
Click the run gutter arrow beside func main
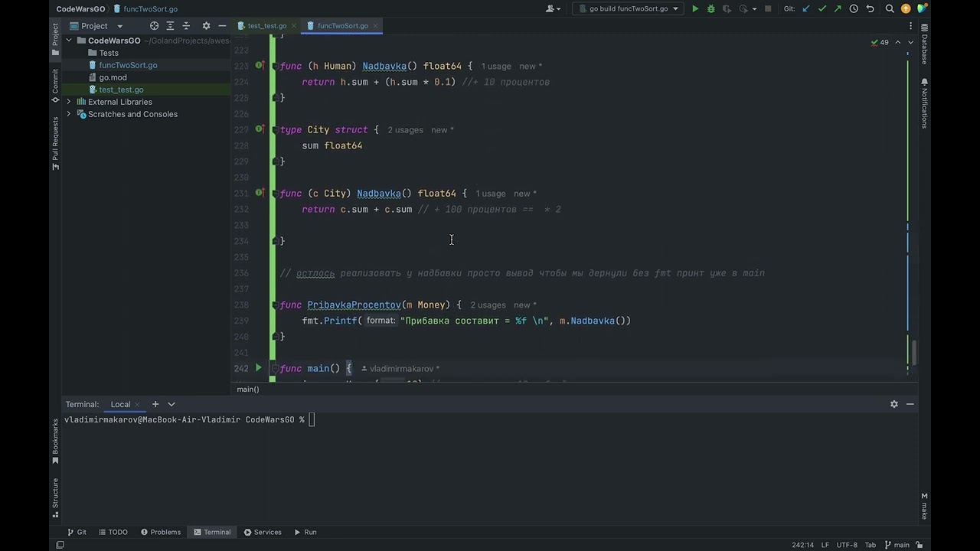coord(258,368)
